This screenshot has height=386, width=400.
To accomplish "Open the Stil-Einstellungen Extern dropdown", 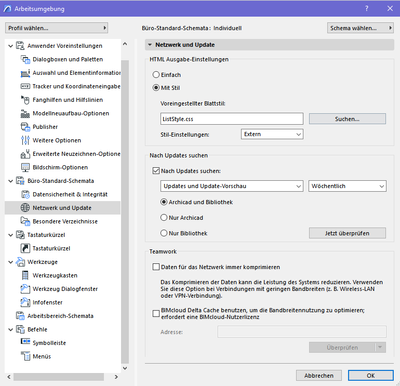I will click(x=272, y=134).
